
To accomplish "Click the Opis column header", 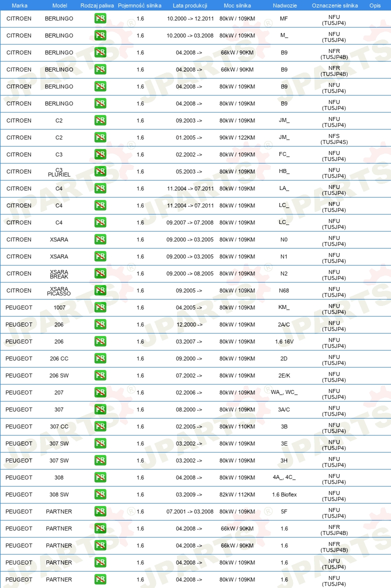I will click(375, 5).
